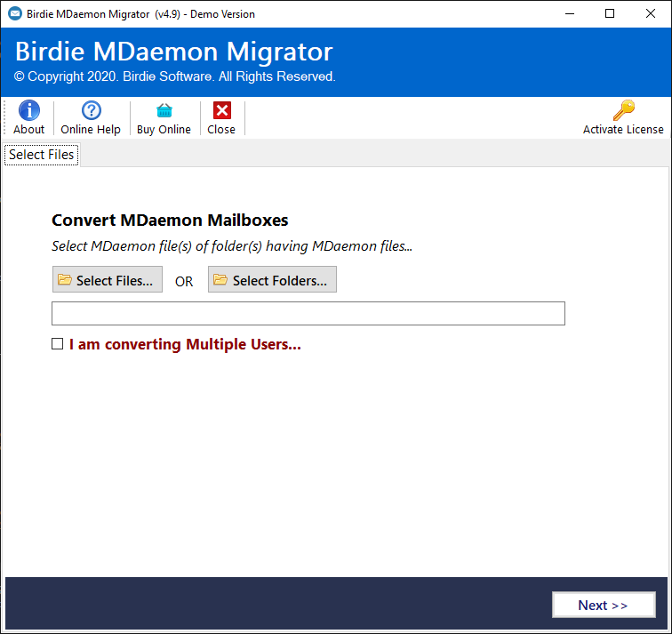This screenshot has height=634, width=672.
Task: Open the About info icon
Action: pos(28,110)
